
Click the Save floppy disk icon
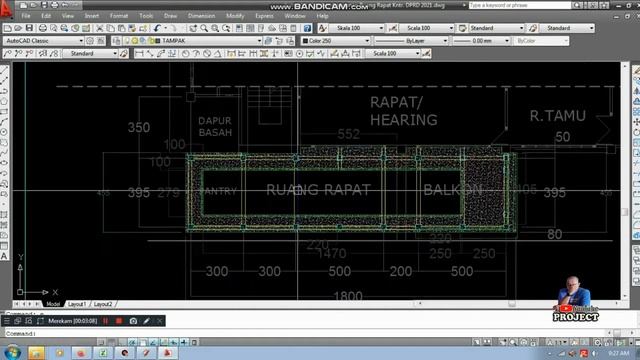click(x=29, y=28)
